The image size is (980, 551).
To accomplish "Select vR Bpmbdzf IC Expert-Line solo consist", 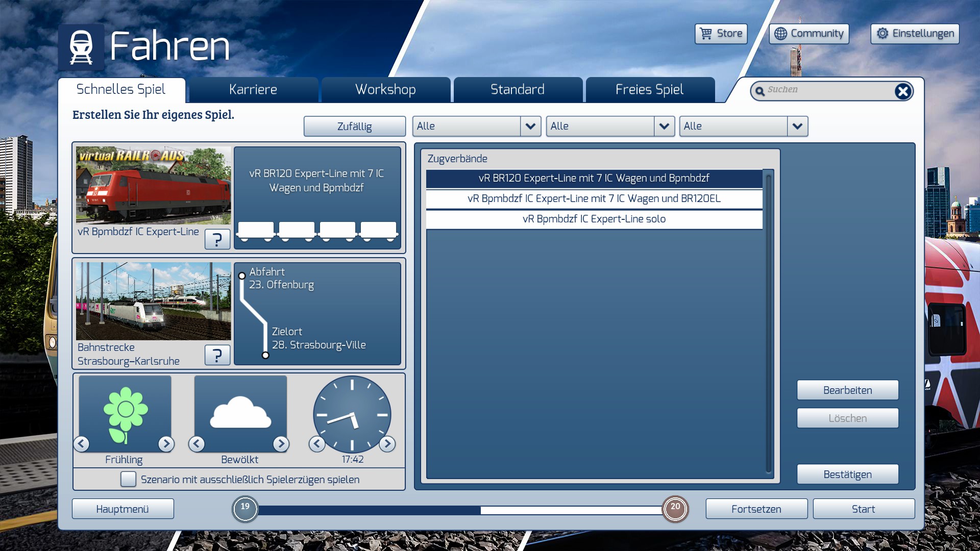I will pos(594,219).
